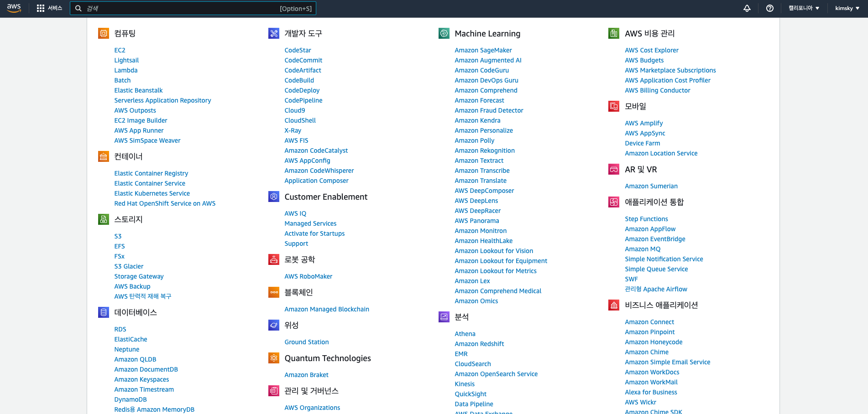
Task: Open the CloudShell link
Action: pyautogui.click(x=300, y=120)
